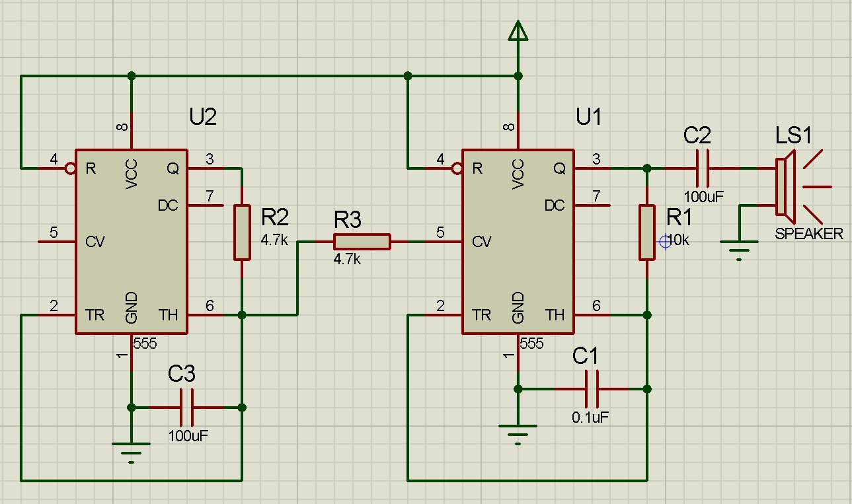Click U2's CV pin 5 stub
Screen dimensions: 852x504
(56, 242)
